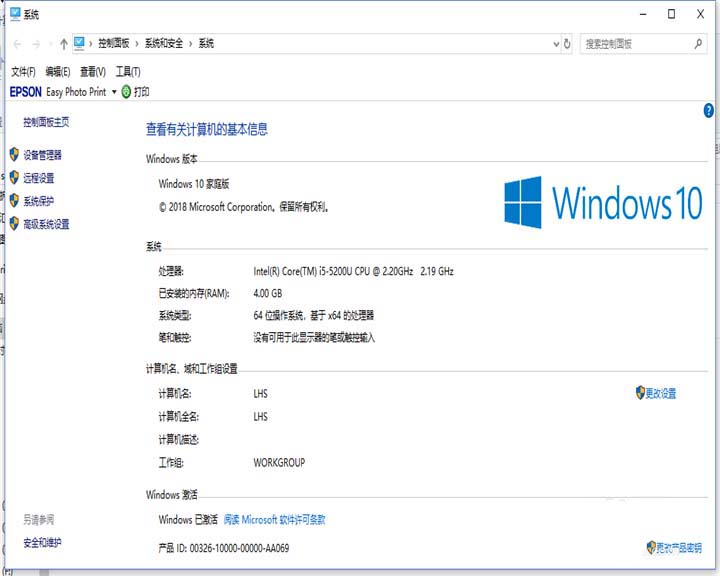Expand the chevron after 系统和安全 breadcrumb
720x576 pixels.
click(190, 44)
